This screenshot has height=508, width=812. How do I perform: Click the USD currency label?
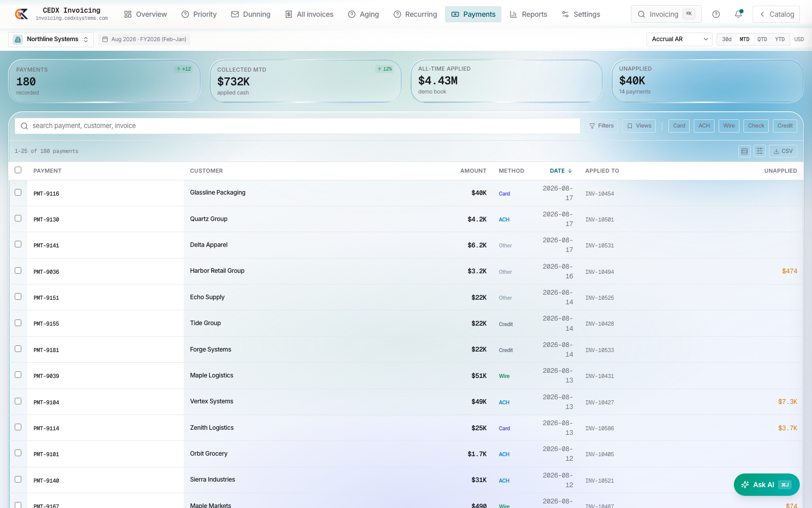pos(799,39)
